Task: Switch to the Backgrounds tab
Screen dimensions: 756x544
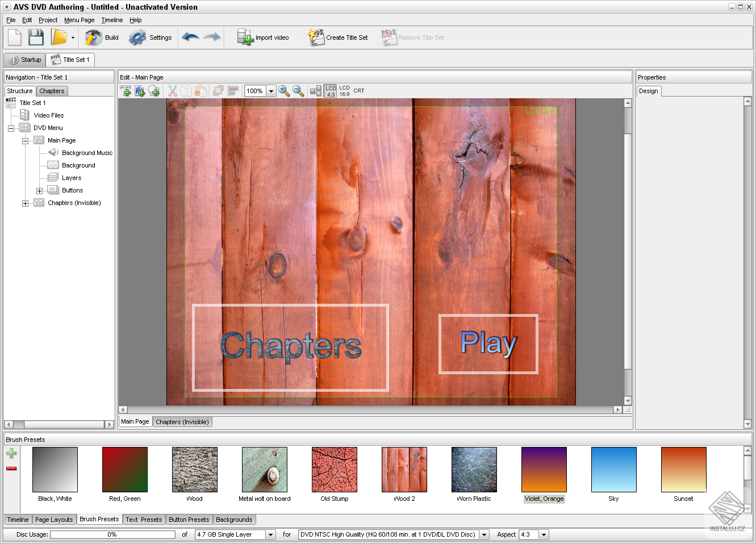Action: (x=234, y=520)
